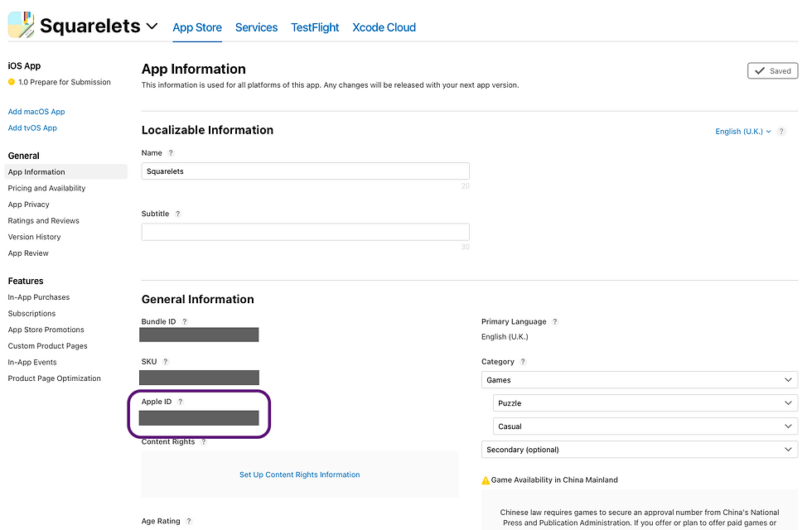Go to the TestFlight tab
Viewport: 812px width, 530px height.
pyautogui.click(x=315, y=27)
